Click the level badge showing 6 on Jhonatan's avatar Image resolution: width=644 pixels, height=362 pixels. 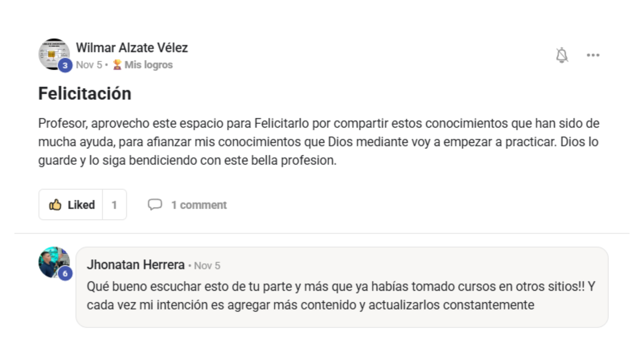click(x=66, y=274)
